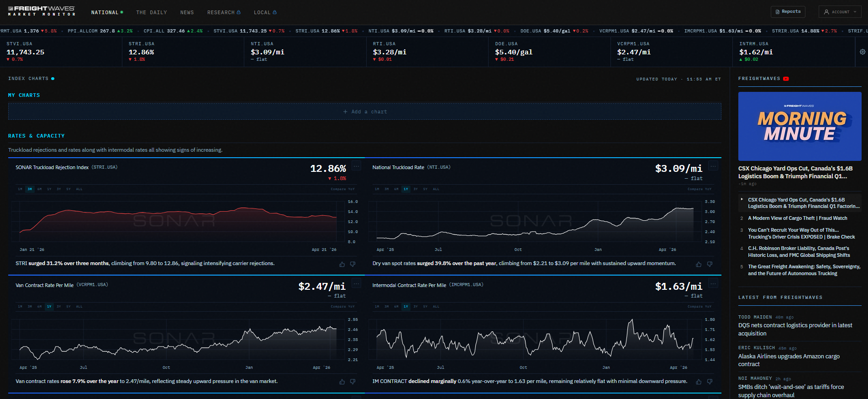Enable Compare YoY on National Truckload Rate chart
868x399 pixels.
pos(699,189)
